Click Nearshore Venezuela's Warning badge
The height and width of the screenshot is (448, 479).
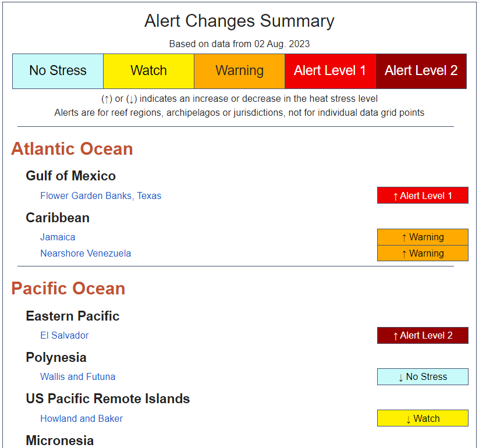(x=423, y=253)
